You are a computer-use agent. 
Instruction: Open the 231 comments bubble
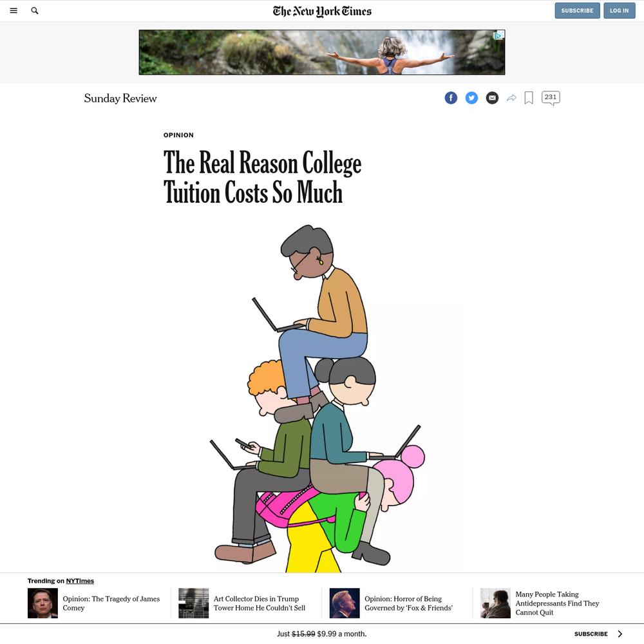click(x=551, y=98)
